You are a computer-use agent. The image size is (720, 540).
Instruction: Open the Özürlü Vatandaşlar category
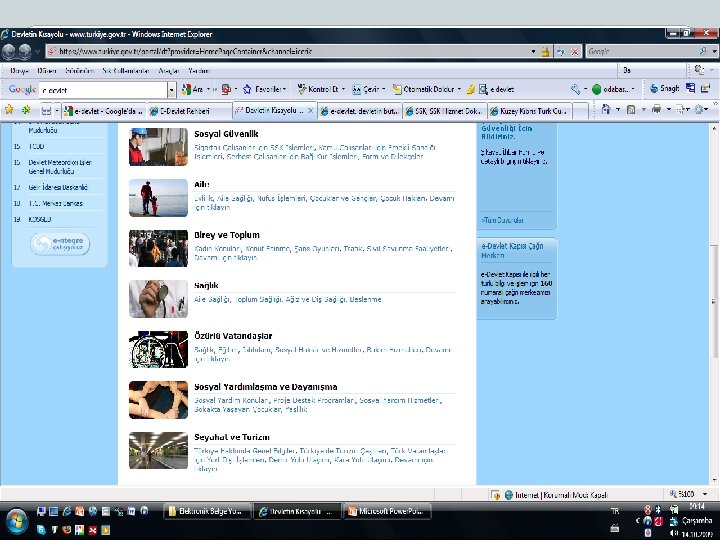[x=233, y=336]
